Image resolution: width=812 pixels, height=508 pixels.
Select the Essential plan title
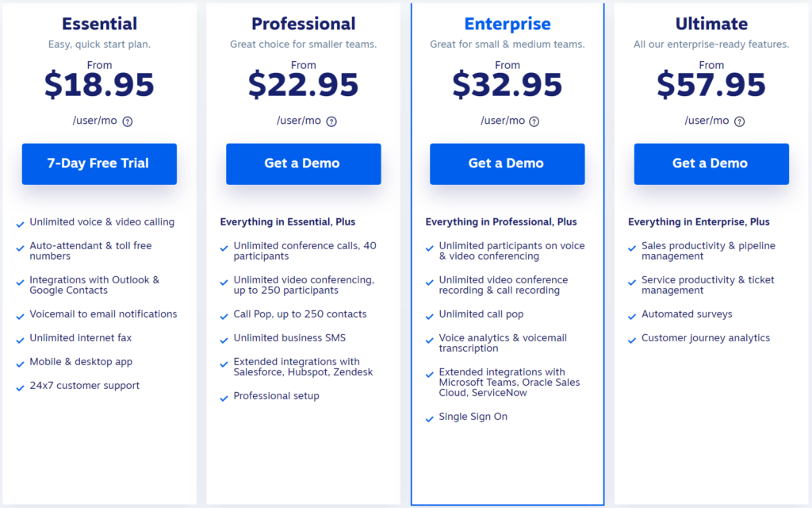click(x=99, y=24)
